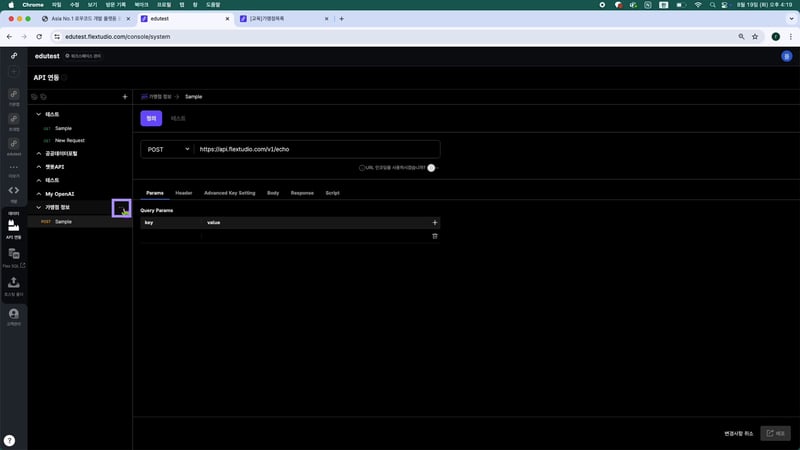
Task: Click the plus icon atop the API list
Action: (124, 97)
